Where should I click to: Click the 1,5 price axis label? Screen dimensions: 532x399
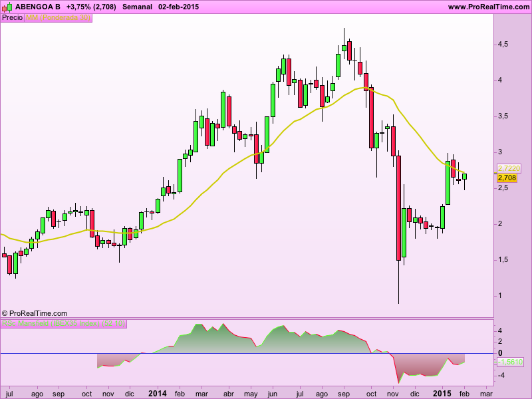point(503,260)
